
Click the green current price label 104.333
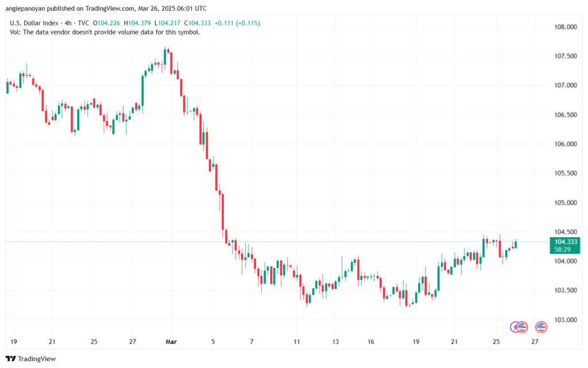566,242
